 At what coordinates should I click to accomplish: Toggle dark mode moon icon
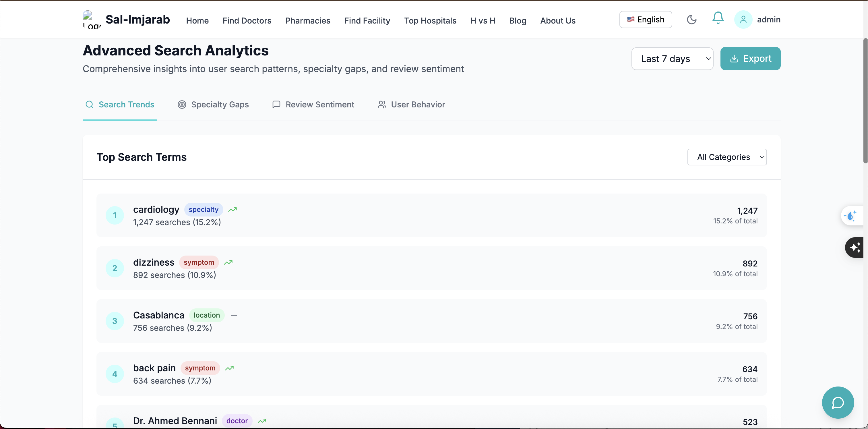click(691, 20)
